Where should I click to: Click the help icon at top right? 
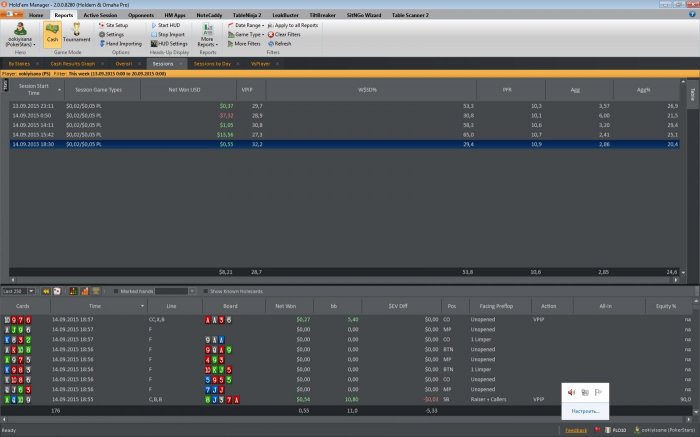[x=692, y=14]
